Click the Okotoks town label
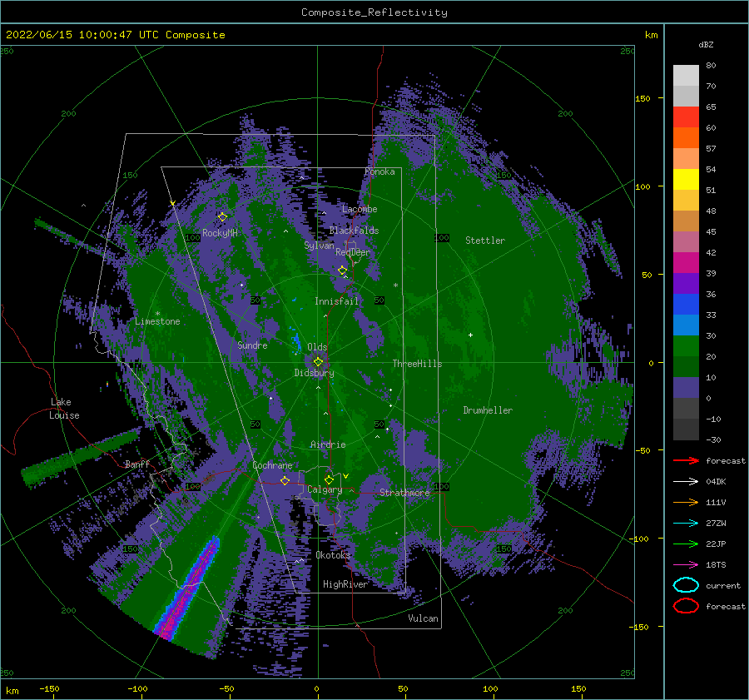This screenshot has width=749, height=700. tap(333, 555)
